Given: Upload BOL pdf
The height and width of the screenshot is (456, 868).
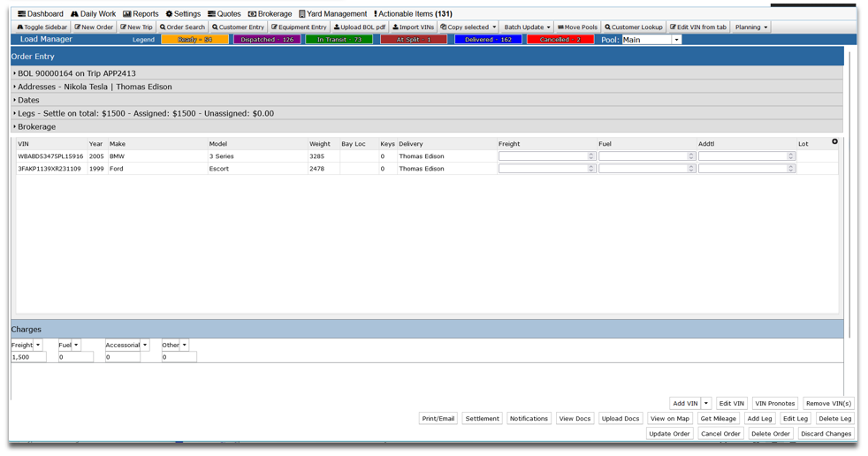Looking at the screenshot, I should tap(359, 27).
